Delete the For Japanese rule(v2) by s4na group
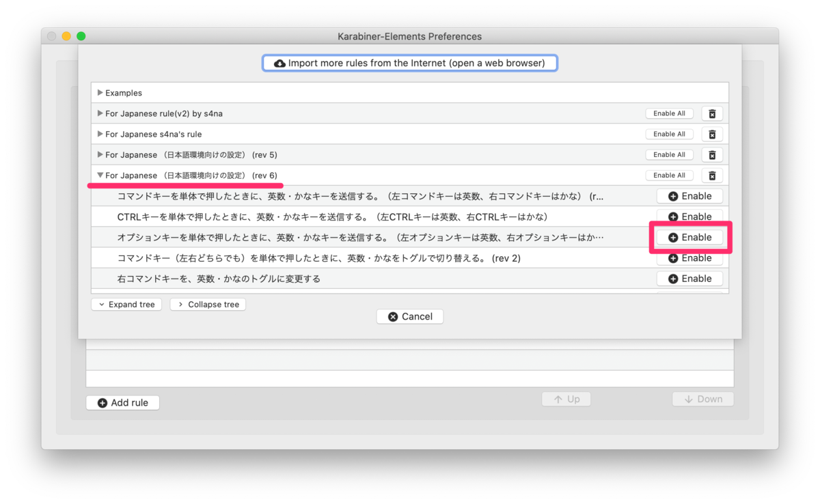 point(712,113)
